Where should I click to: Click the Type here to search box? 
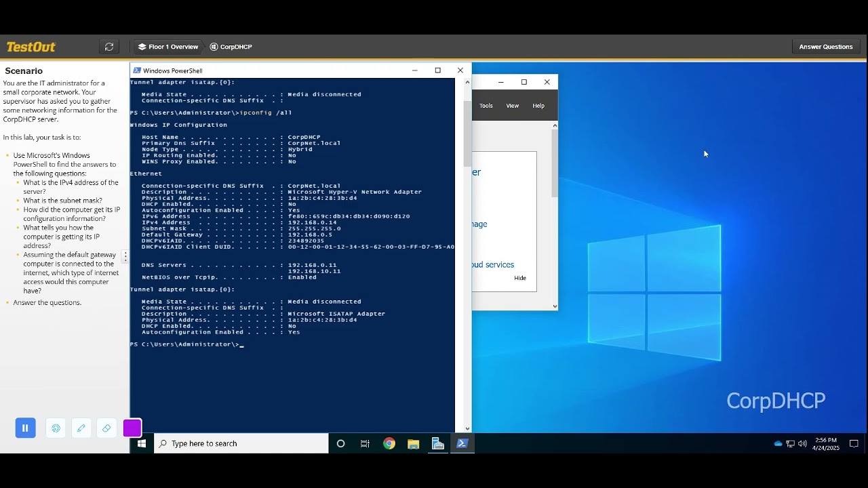click(x=241, y=443)
